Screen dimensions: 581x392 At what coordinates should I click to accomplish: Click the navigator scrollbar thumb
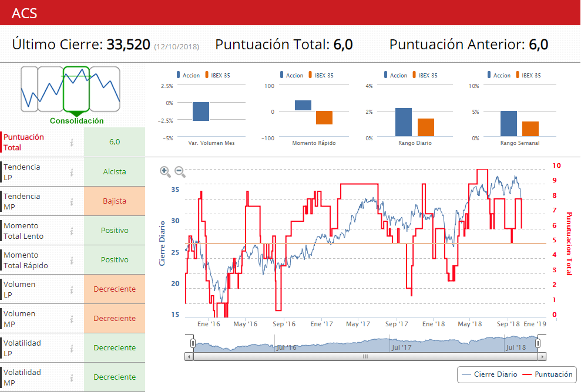tap(365, 356)
